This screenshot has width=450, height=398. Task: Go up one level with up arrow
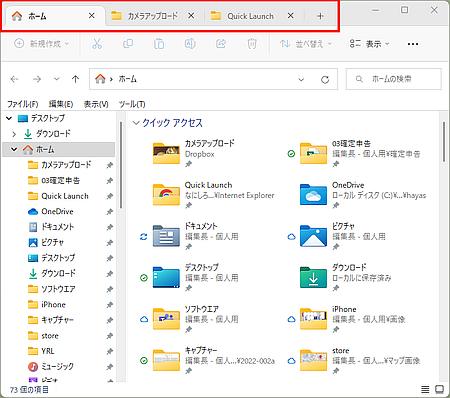pyautogui.click(x=75, y=79)
